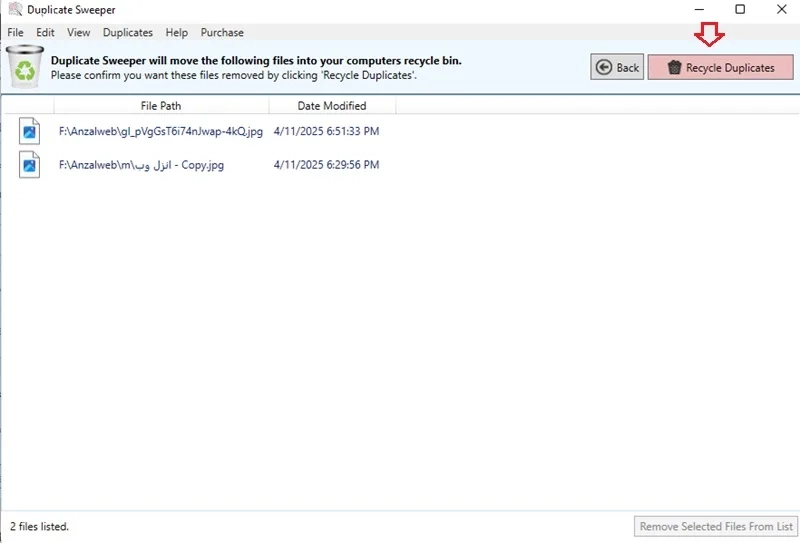Click the back arrow circle icon
The width and height of the screenshot is (800, 543).
pyautogui.click(x=604, y=67)
